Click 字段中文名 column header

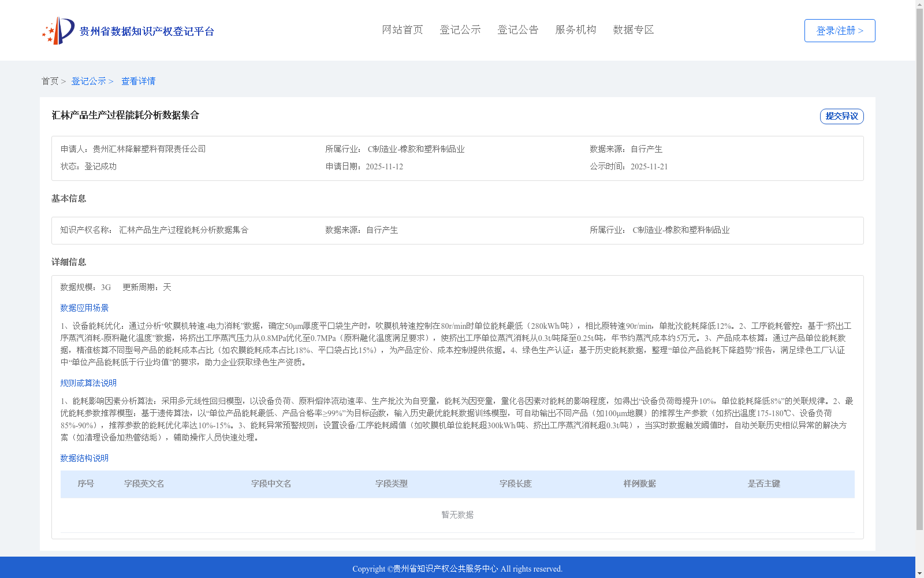point(271,484)
